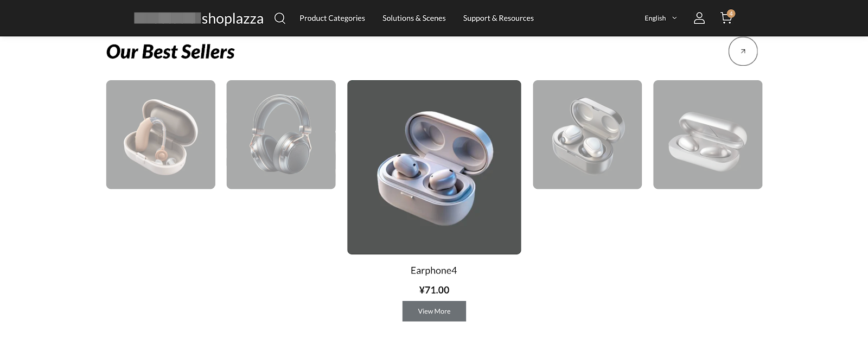The height and width of the screenshot is (345, 868).
Task: Click the Our Best Sellers heading
Action: [170, 52]
